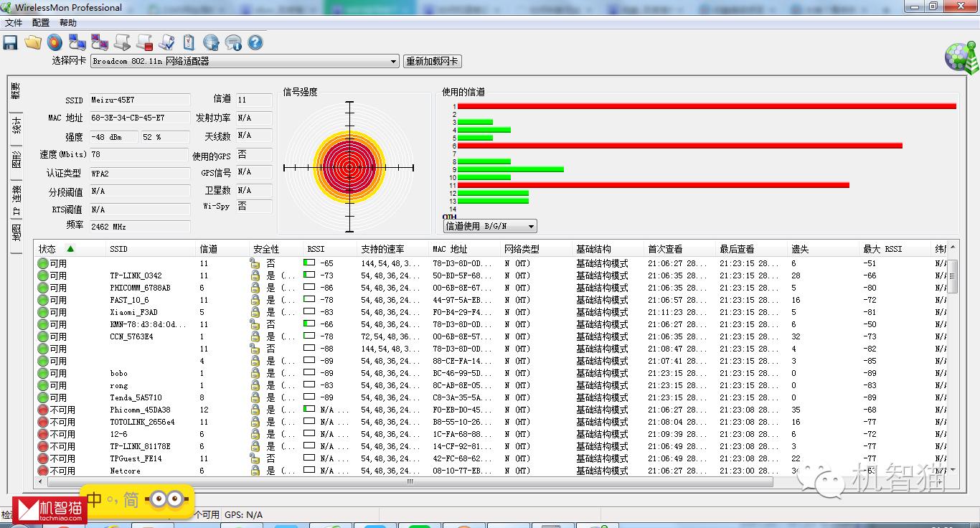
Task: Open the 配置 menu
Action: click(x=41, y=23)
